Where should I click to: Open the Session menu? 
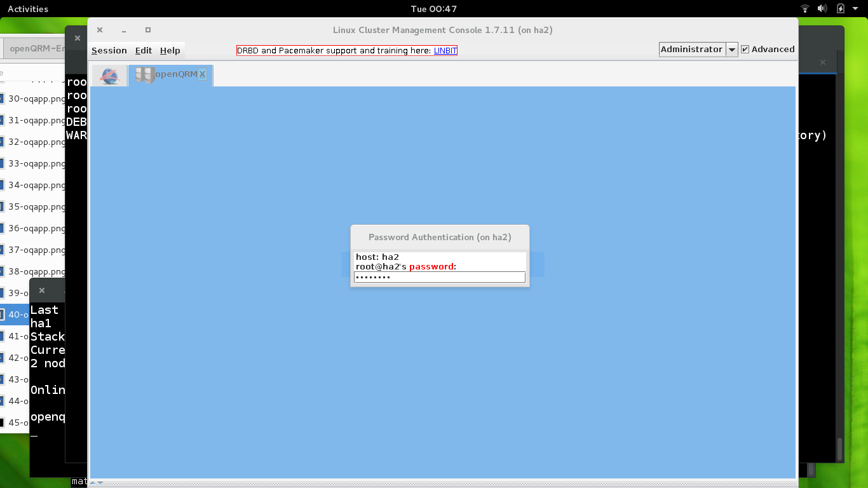point(109,51)
